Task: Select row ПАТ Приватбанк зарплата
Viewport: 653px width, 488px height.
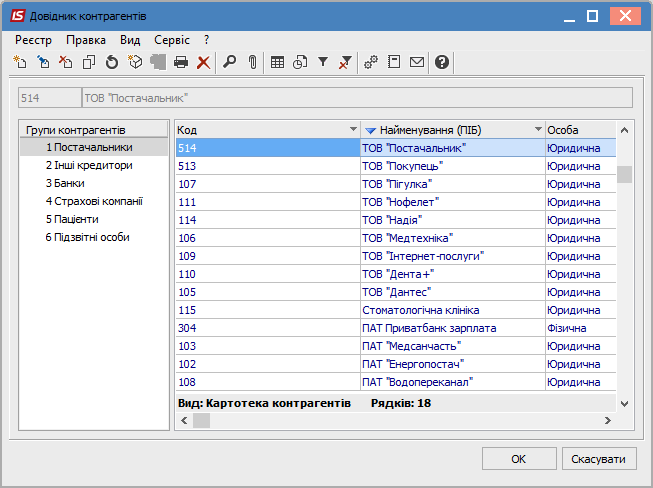Action: pyautogui.click(x=396, y=328)
